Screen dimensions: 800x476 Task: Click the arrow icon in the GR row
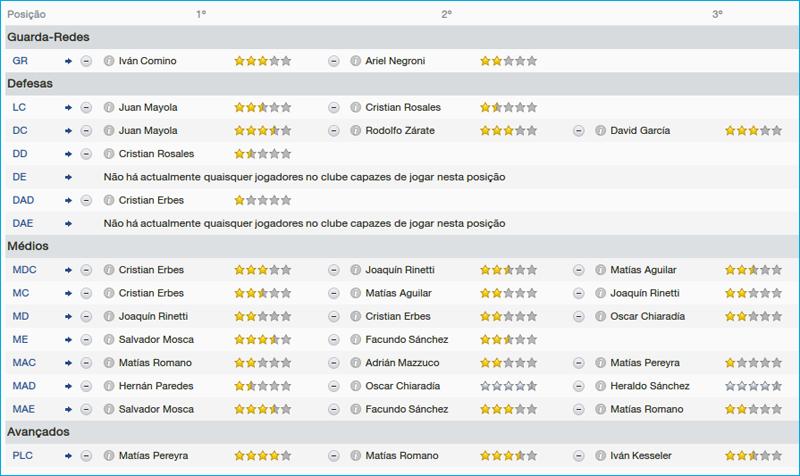tap(68, 61)
